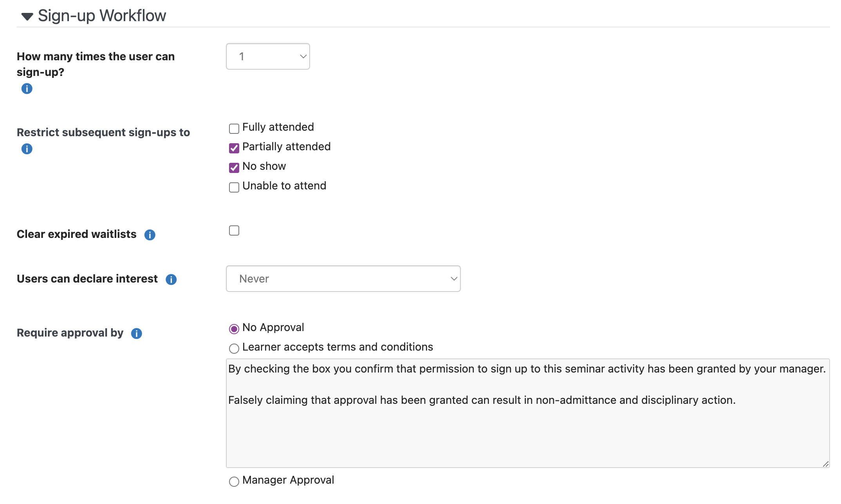
Task: Click the Restrict subsequent sign-ups to label
Action: (103, 132)
